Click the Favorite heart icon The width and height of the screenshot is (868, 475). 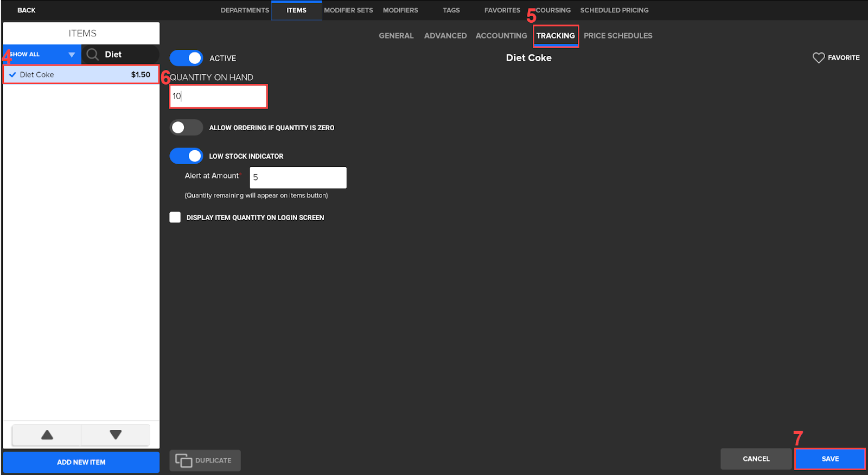pos(818,58)
